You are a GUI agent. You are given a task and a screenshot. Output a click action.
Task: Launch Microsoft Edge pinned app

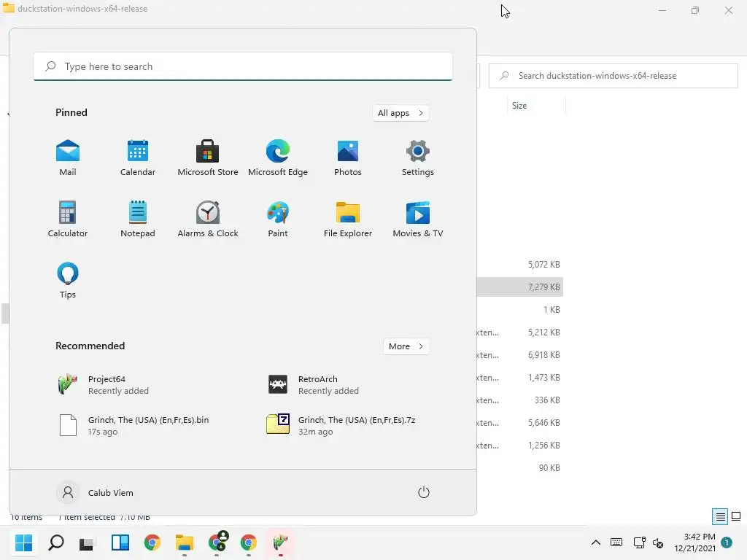coord(278,158)
